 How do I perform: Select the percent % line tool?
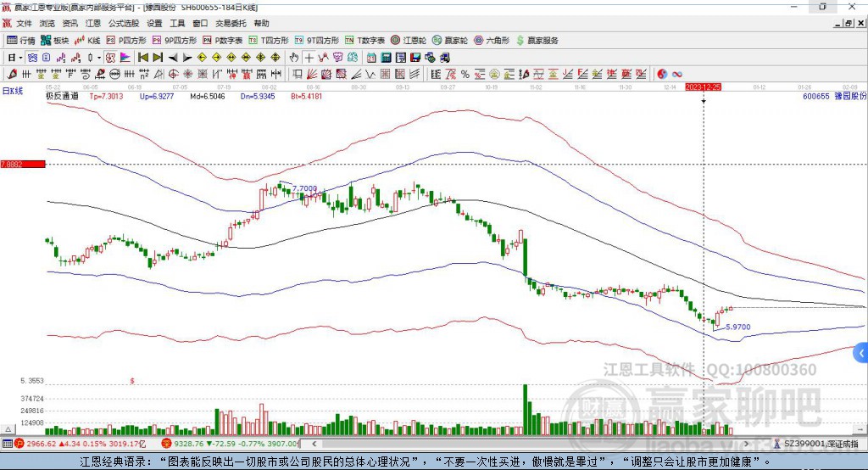(x=465, y=75)
